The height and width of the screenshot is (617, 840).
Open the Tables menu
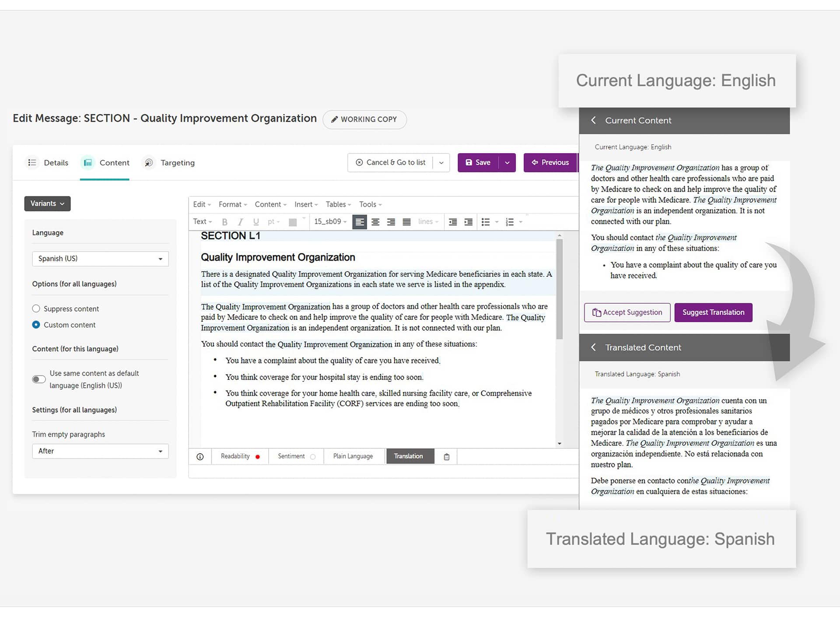click(338, 204)
